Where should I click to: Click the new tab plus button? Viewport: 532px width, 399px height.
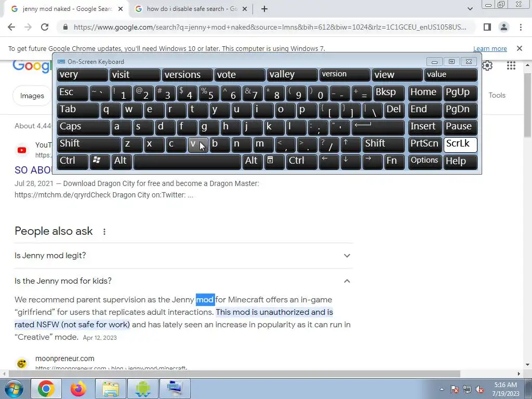tap(264, 9)
